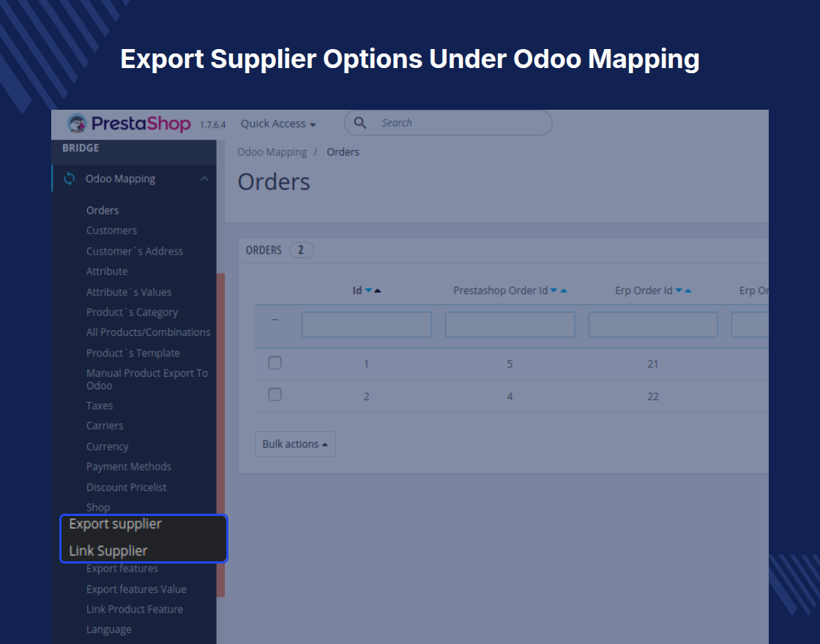Open Currency menu item

[x=107, y=446]
